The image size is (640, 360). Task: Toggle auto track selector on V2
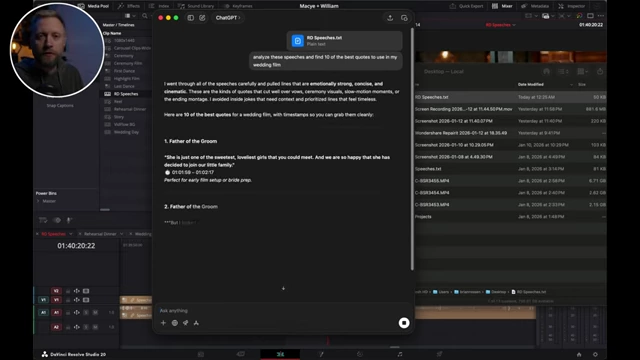(x=77, y=291)
